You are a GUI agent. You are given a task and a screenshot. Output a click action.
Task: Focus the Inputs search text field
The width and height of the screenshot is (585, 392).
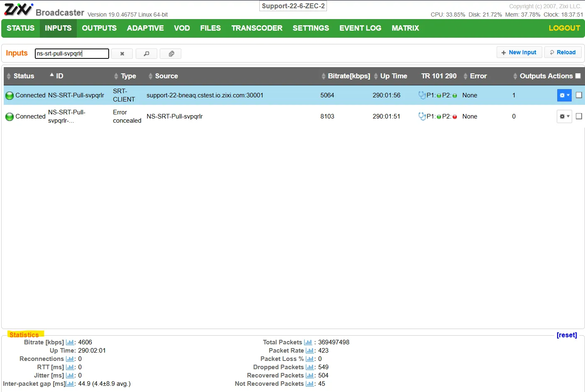72,53
